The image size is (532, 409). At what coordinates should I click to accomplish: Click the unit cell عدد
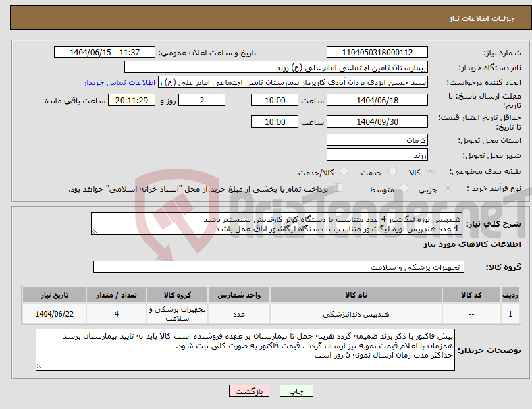click(239, 314)
